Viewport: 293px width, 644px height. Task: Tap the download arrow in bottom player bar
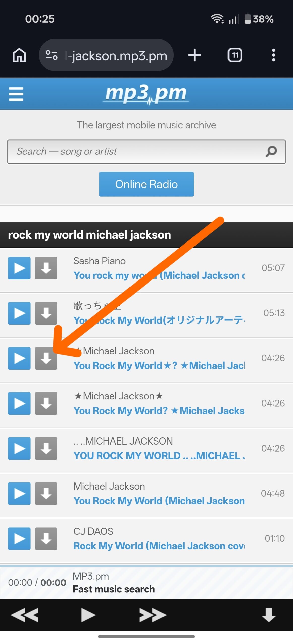click(x=269, y=615)
